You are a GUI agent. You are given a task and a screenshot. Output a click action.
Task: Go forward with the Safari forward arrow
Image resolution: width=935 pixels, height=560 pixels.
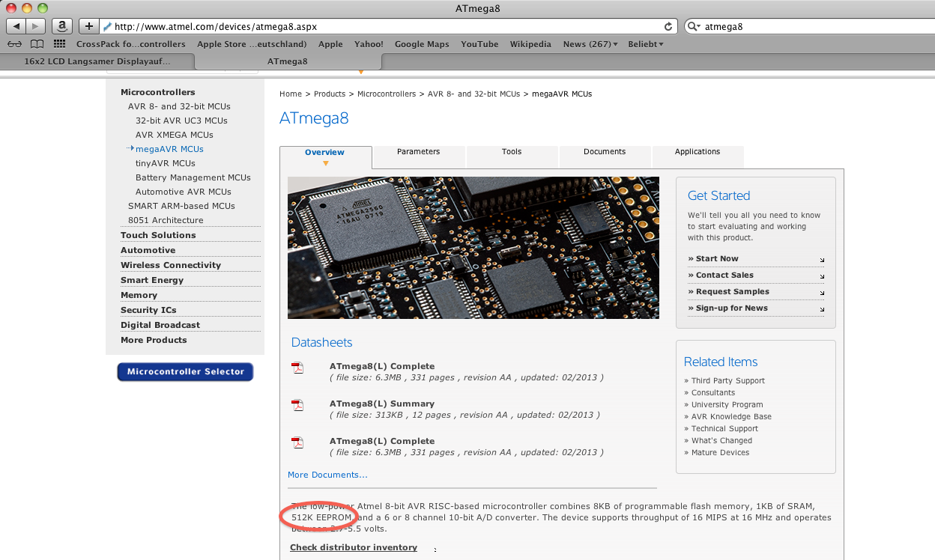coord(36,26)
